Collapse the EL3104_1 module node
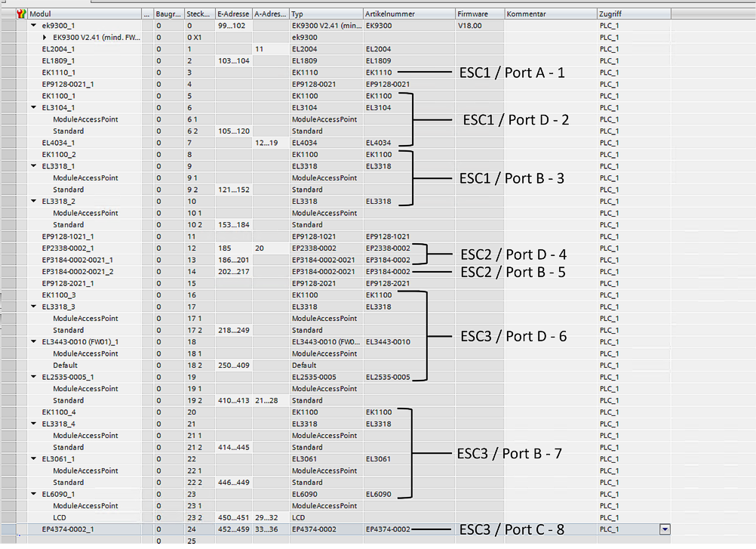Viewport: 756px width, 549px height. tap(33, 107)
